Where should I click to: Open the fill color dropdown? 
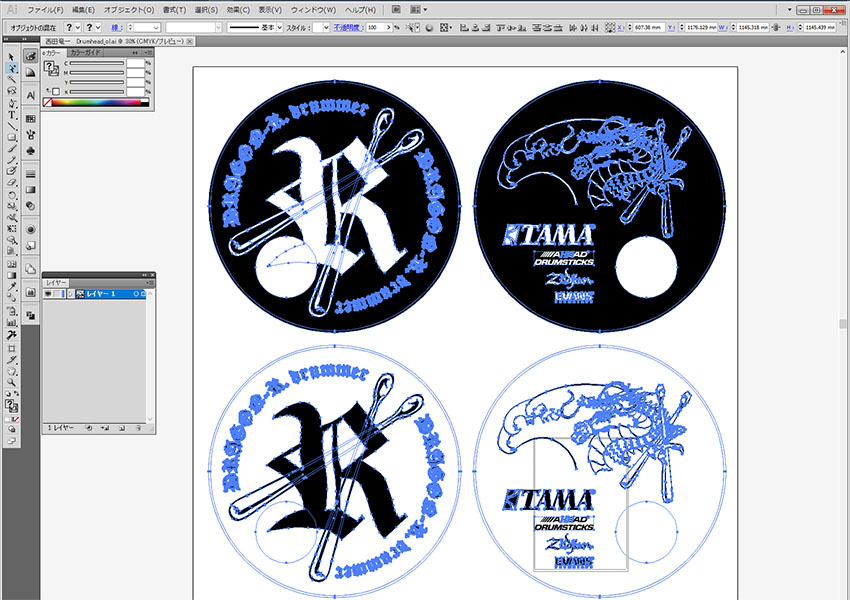click(x=78, y=27)
